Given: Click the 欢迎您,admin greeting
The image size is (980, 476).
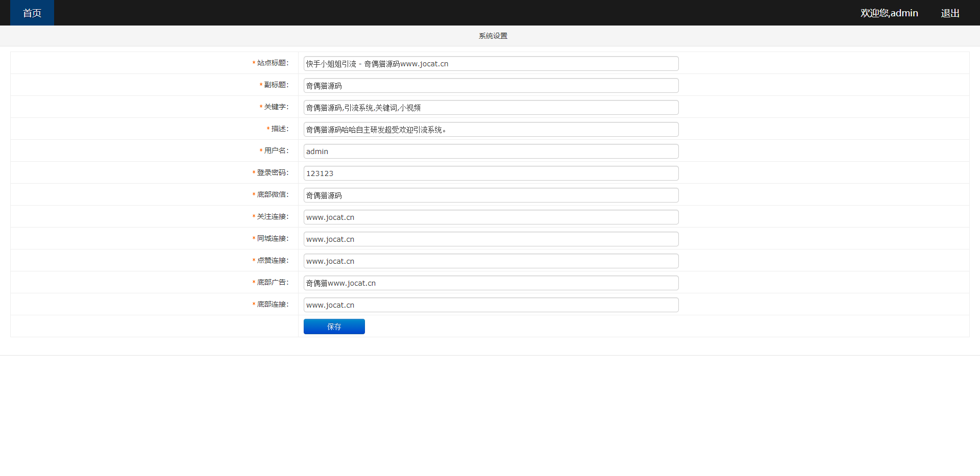Looking at the screenshot, I should click(889, 13).
